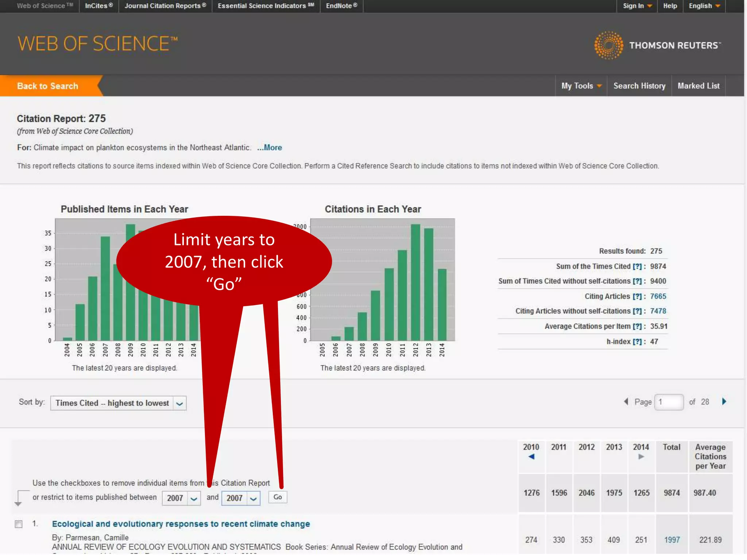
Task: Click the page number input field
Action: [x=669, y=402]
